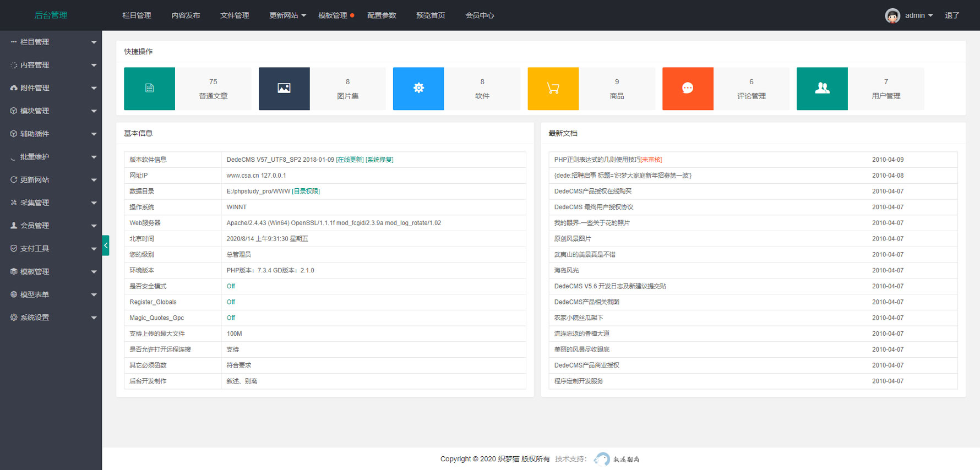Viewport: 980px width, 470px height.
Task: Click the 系统设置 sidebar gear icon
Action: 14,318
